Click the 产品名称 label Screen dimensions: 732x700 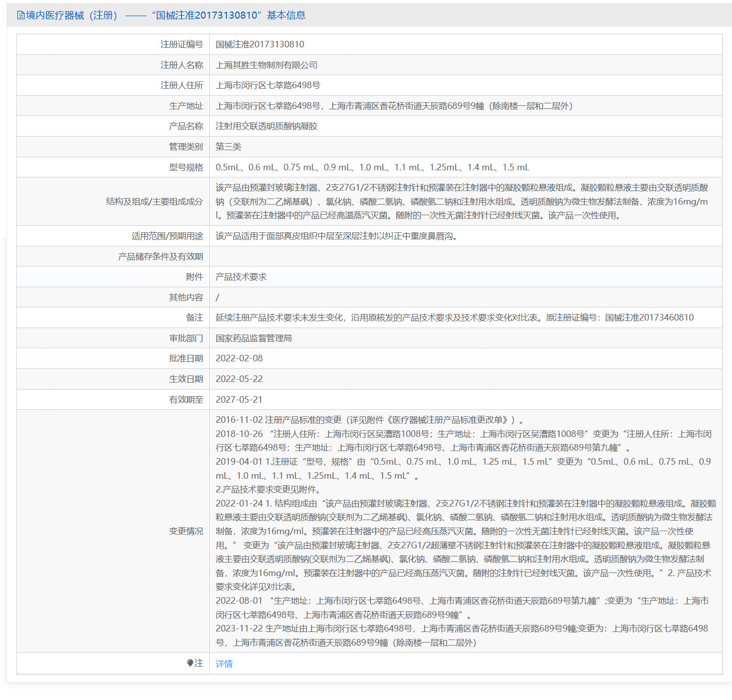(186, 126)
